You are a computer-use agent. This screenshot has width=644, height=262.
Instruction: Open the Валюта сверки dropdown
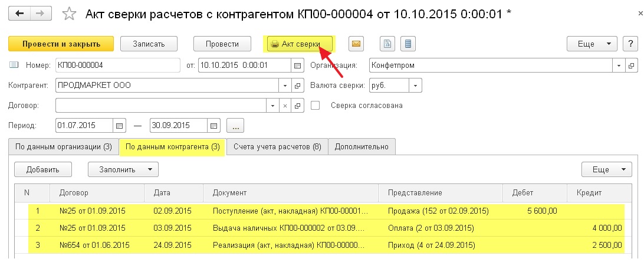click(415, 86)
